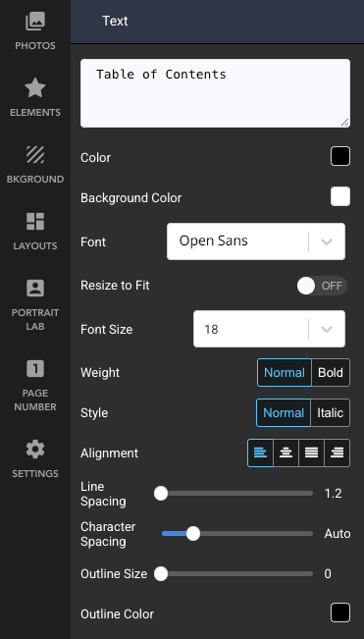
Task: Open the Bkground panel
Action: point(35,164)
